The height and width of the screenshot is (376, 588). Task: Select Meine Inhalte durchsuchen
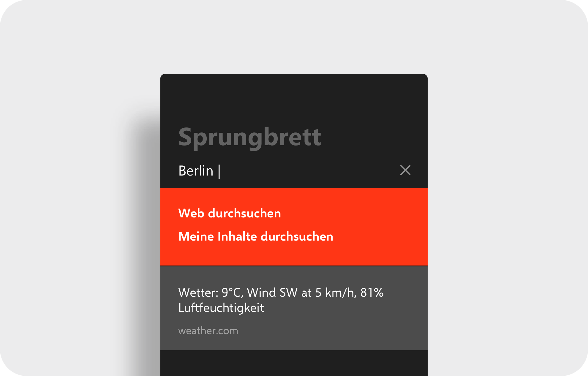click(256, 236)
